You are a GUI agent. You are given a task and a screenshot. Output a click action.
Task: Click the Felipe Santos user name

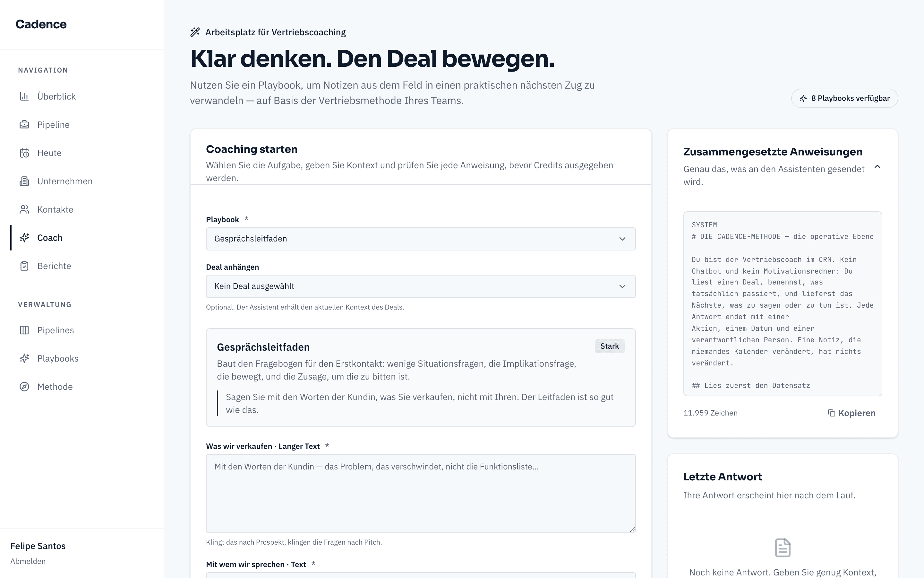pos(38,546)
